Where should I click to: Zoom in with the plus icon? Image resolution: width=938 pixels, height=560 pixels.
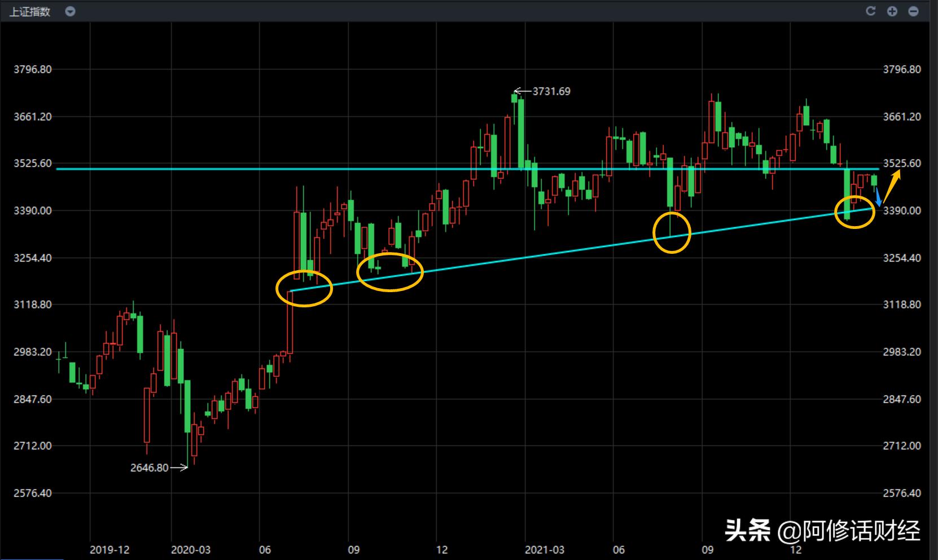(892, 11)
